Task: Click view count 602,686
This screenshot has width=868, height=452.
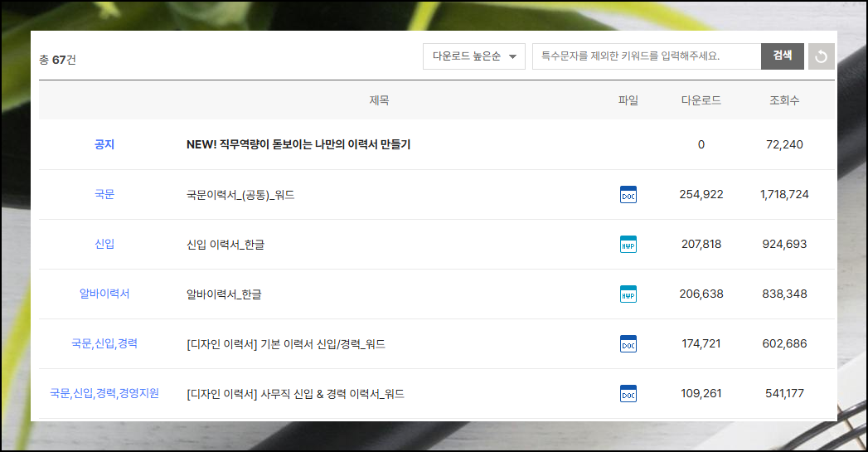Action: click(x=784, y=343)
